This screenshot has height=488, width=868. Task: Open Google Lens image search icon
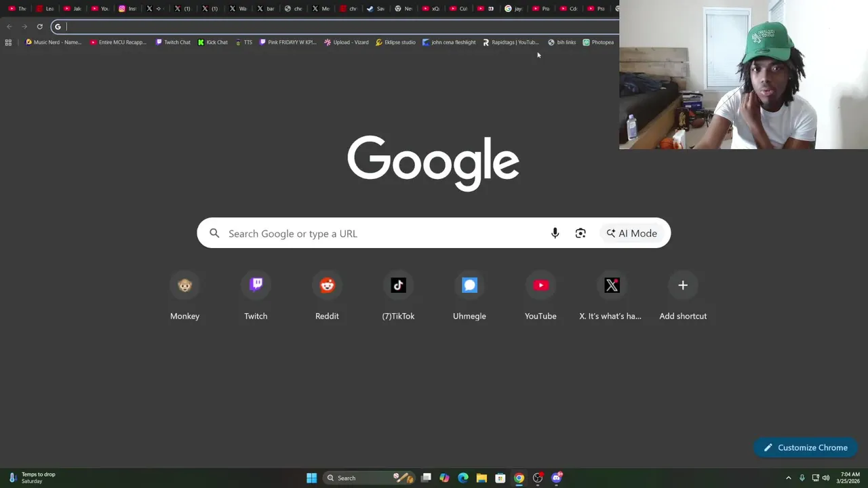tap(580, 233)
